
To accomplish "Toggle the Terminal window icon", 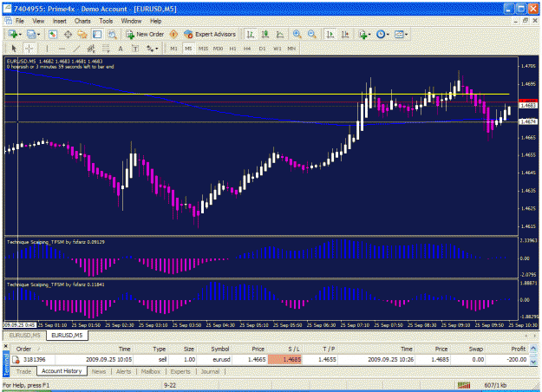I will pos(97,34).
